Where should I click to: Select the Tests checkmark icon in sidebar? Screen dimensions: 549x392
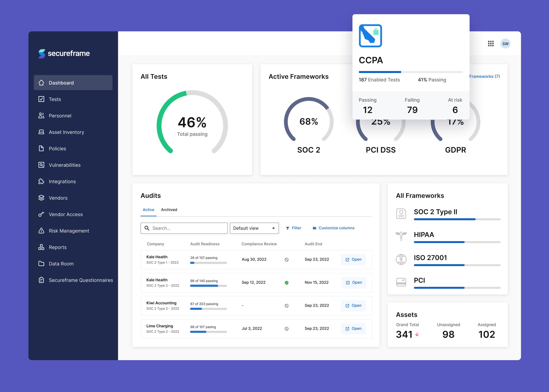[x=41, y=99]
